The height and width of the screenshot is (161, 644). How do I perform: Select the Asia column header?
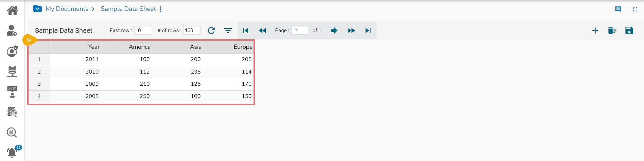(177, 47)
